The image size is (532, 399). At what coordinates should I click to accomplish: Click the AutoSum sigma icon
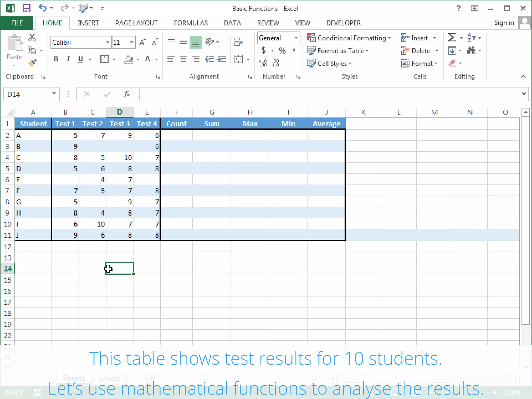tap(452, 38)
